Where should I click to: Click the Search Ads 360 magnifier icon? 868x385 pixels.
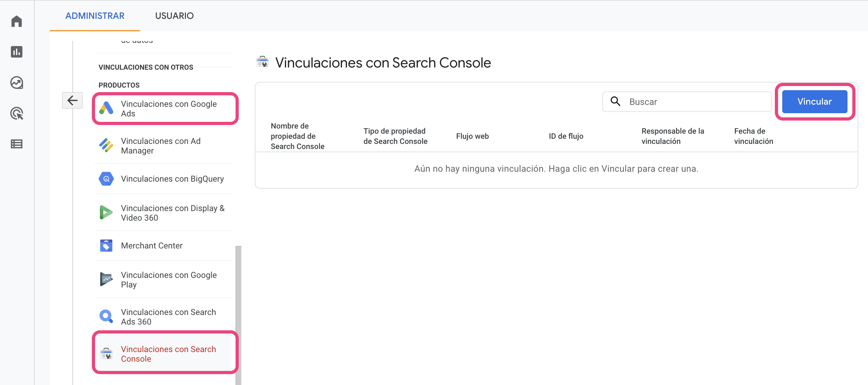[x=106, y=316]
